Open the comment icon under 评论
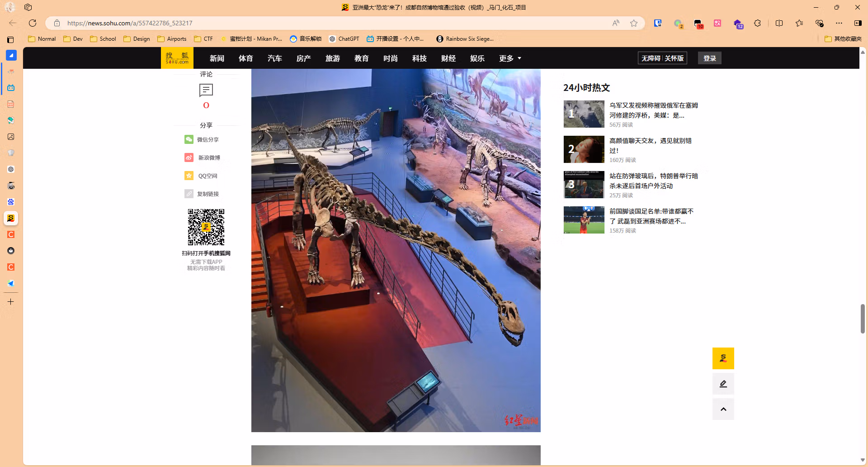 pos(206,91)
